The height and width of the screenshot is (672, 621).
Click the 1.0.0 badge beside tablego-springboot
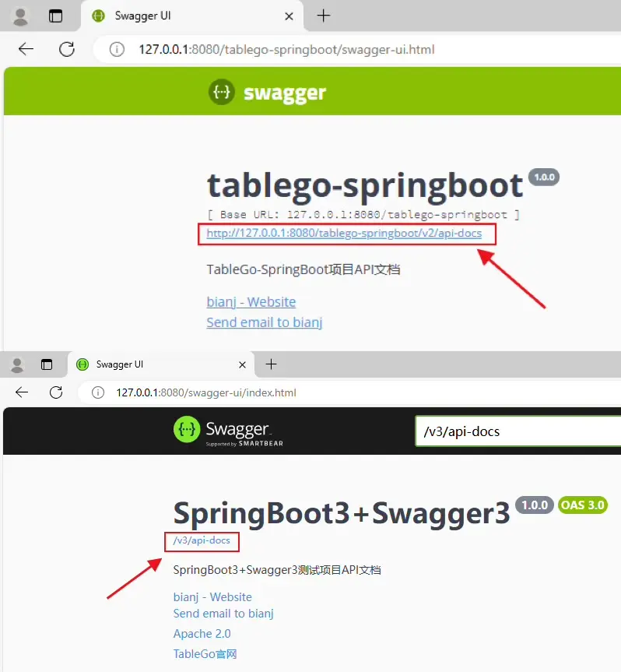pyautogui.click(x=544, y=177)
